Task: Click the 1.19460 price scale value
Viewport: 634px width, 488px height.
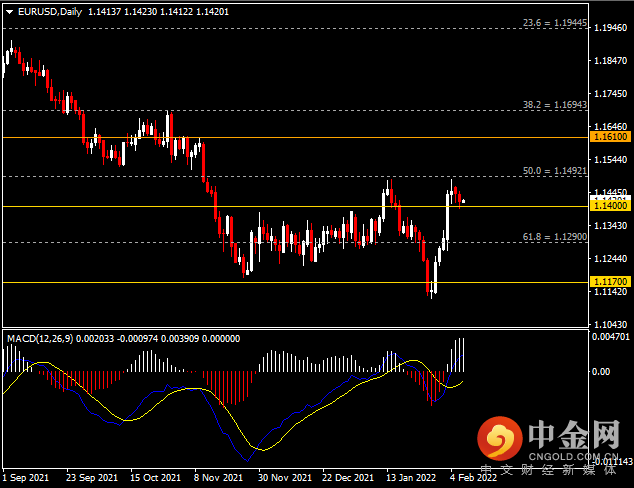Action: click(611, 27)
